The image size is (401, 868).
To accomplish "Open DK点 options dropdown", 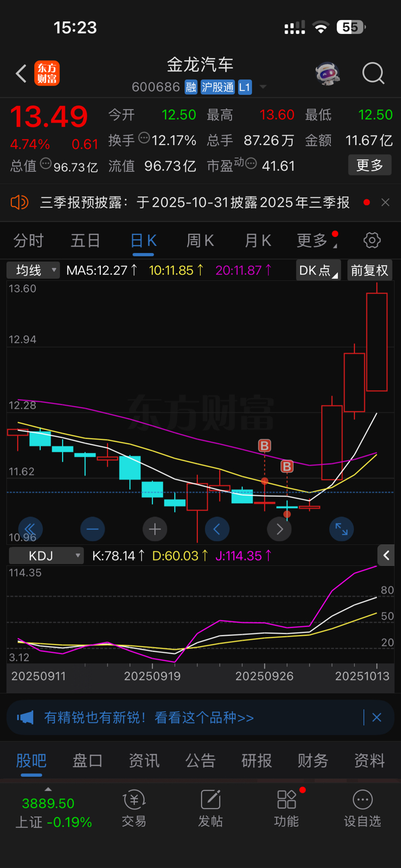I will [x=318, y=270].
